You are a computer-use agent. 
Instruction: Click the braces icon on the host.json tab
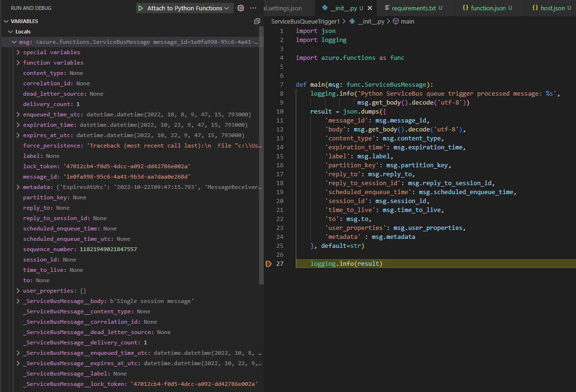pos(536,8)
